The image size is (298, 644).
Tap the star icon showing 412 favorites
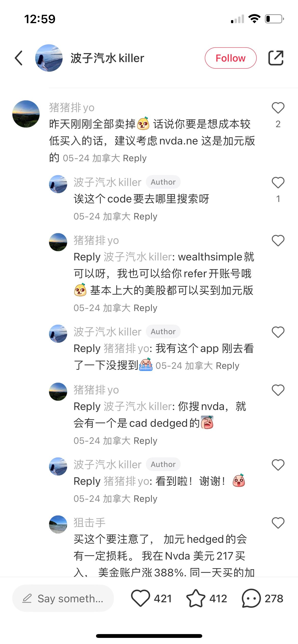[196, 598]
